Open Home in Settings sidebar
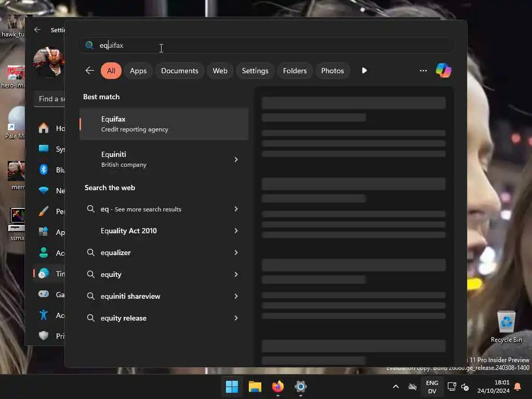532x399 pixels. click(49, 128)
